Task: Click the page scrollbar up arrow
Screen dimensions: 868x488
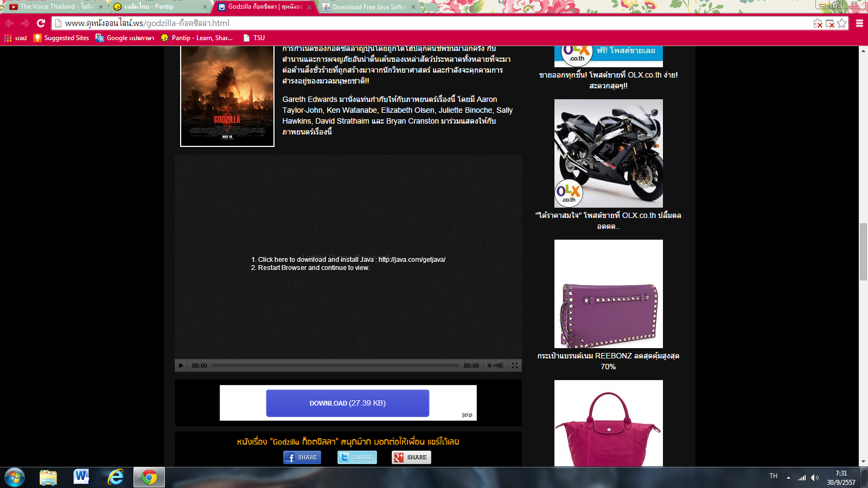Action: (x=863, y=50)
